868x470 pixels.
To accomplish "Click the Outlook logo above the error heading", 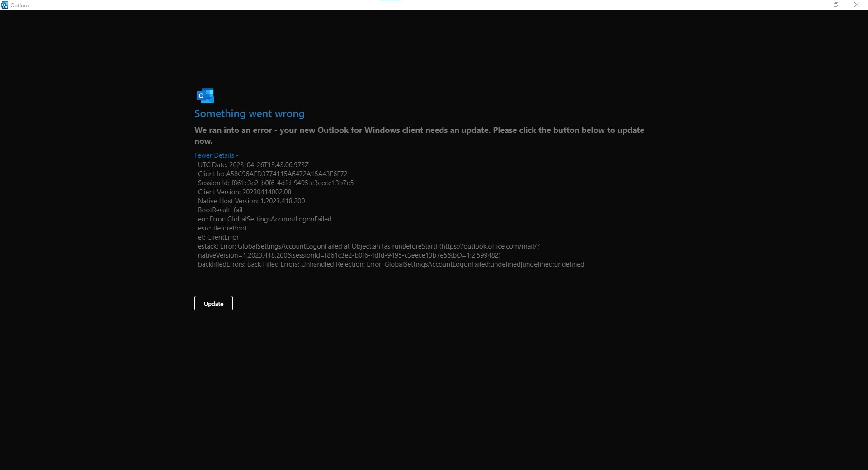I will click(205, 96).
